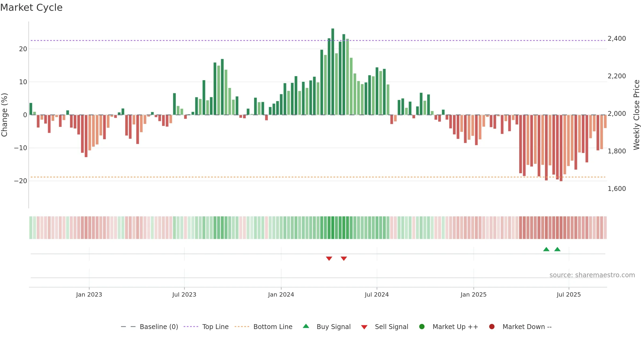Select the second green buy signal marker

pos(557,249)
